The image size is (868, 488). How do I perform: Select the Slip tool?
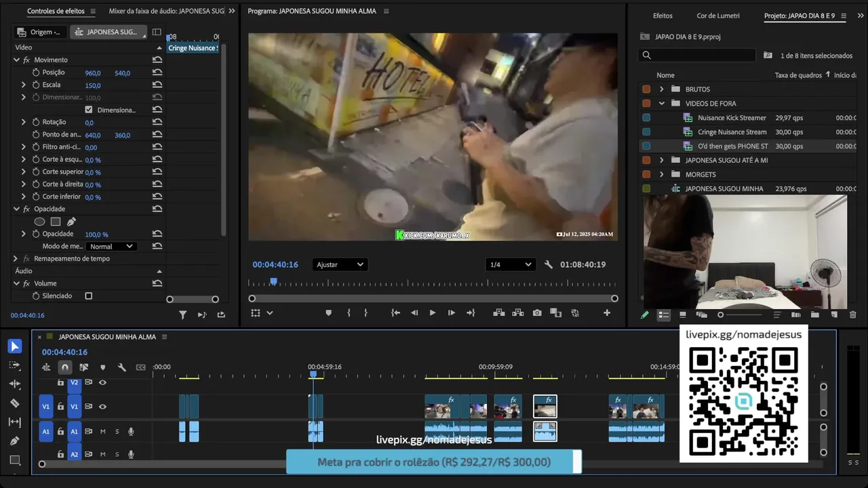15,422
